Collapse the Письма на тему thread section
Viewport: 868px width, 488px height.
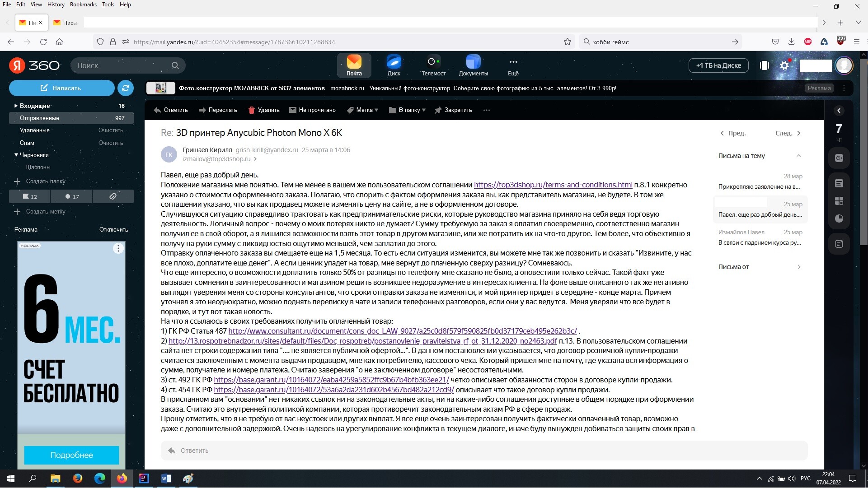(798, 156)
